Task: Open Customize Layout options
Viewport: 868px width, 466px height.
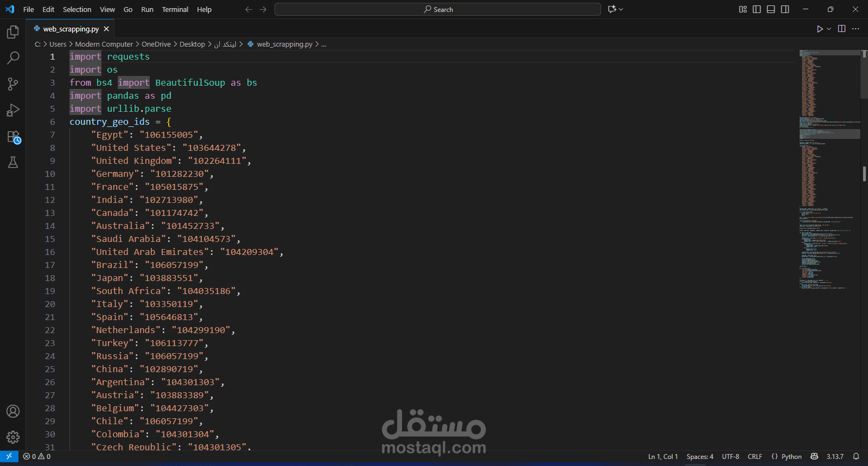Action: click(x=743, y=9)
